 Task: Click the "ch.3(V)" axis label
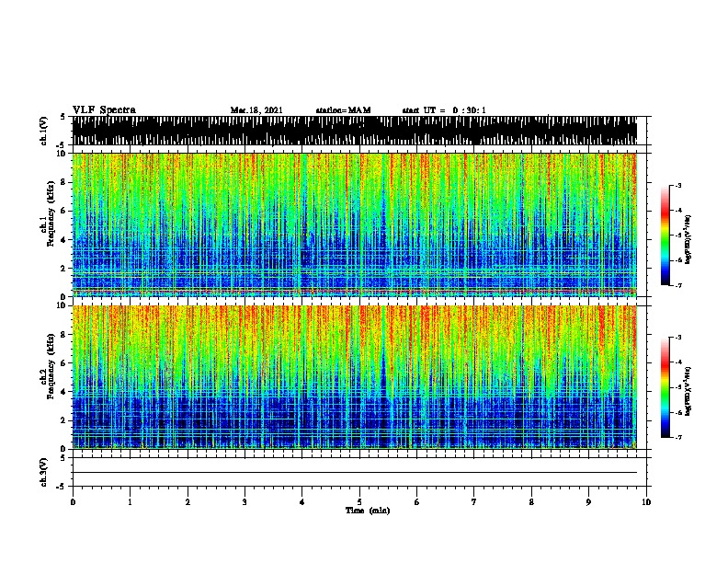tap(43, 472)
